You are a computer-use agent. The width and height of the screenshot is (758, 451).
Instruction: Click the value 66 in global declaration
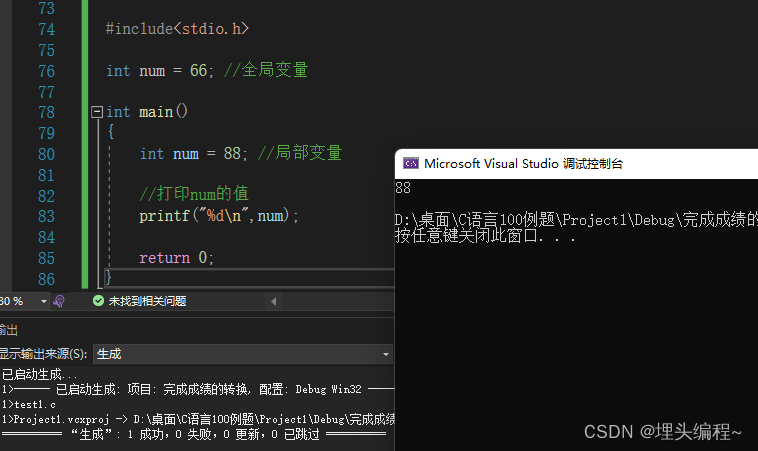click(x=198, y=71)
